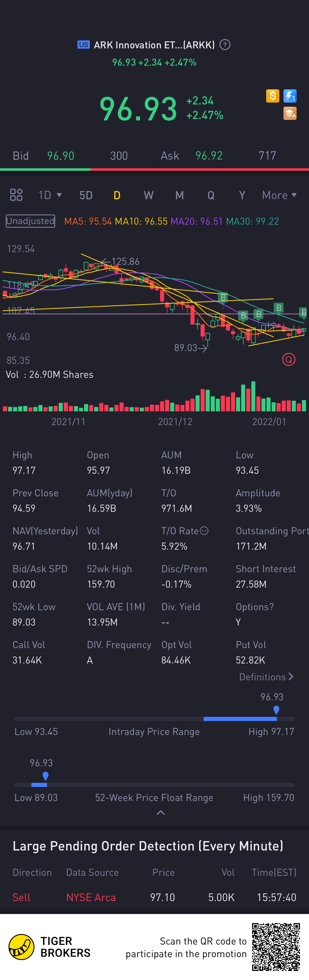Tap the Intraday Price Range marker

click(x=276, y=710)
